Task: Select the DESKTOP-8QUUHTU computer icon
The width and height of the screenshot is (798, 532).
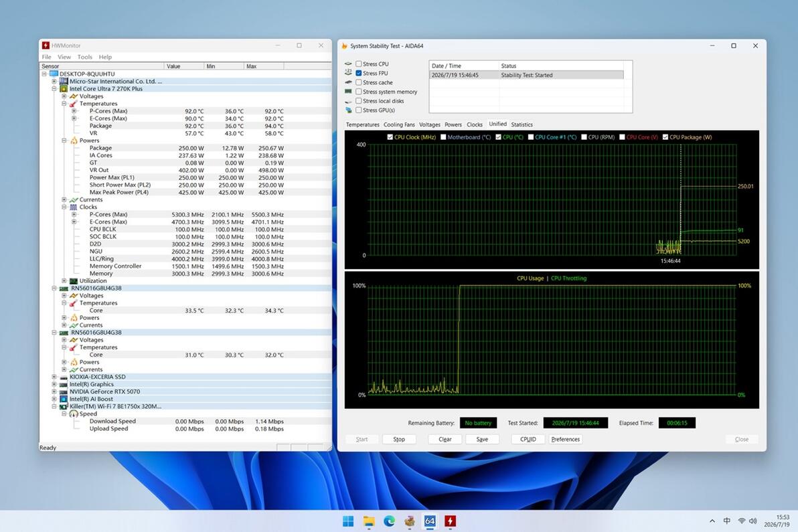Action: 54,74
